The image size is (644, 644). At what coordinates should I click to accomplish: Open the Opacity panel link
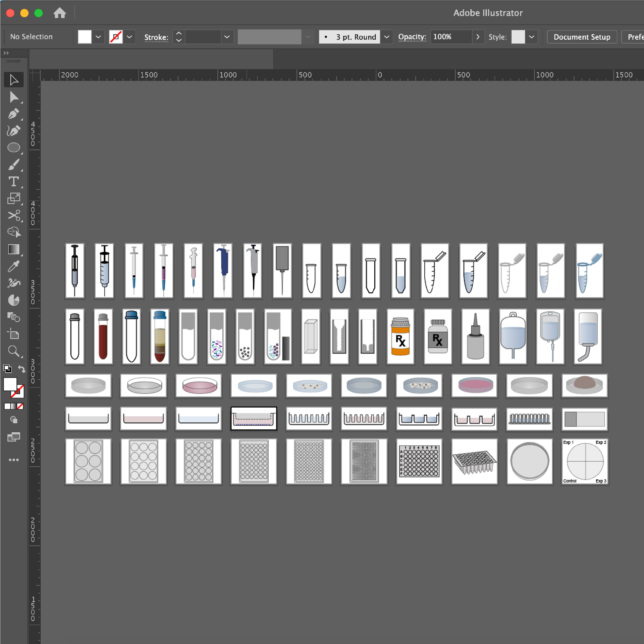[x=412, y=37]
